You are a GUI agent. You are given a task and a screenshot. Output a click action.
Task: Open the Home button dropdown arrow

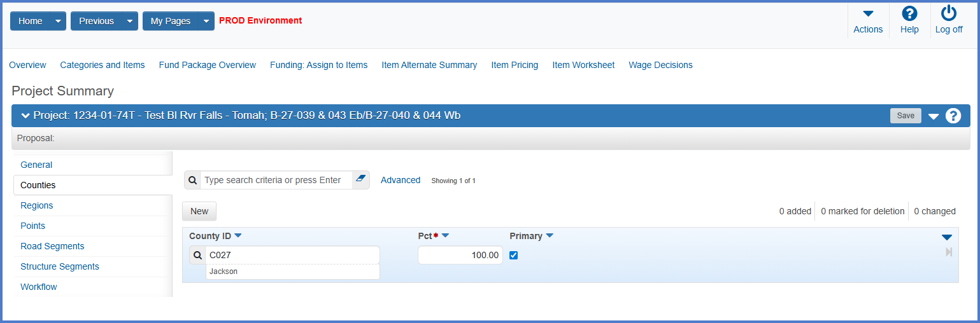(x=59, y=21)
